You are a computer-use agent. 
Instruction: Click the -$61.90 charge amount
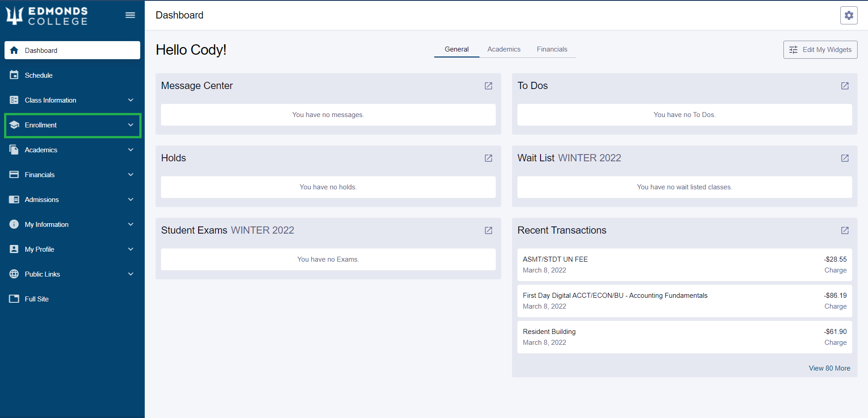click(x=835, y=332)
